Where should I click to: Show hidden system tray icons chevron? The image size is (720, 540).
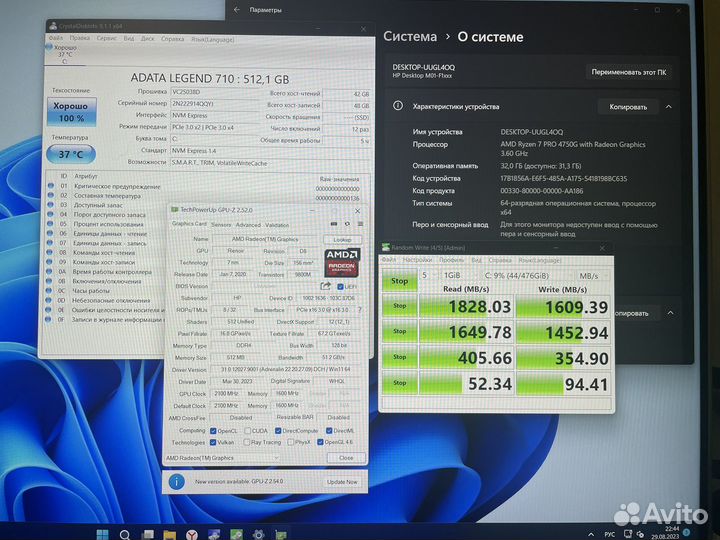click(x=590, y=534)
